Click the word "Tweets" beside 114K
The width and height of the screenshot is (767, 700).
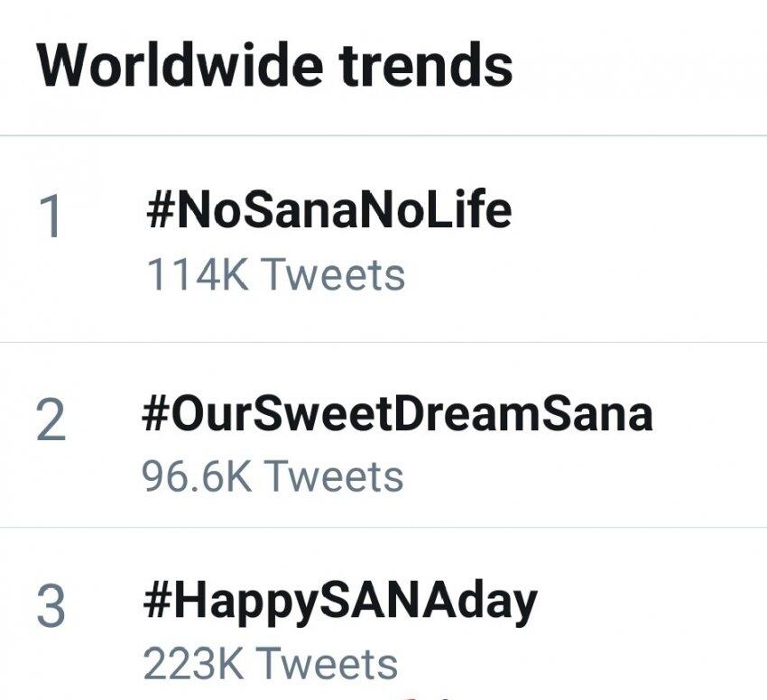pyautogui.click(x=333, y=274)
